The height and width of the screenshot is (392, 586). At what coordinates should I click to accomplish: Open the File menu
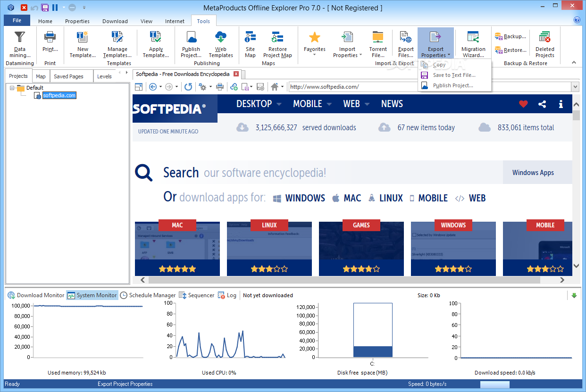click(x=17, y=20)
